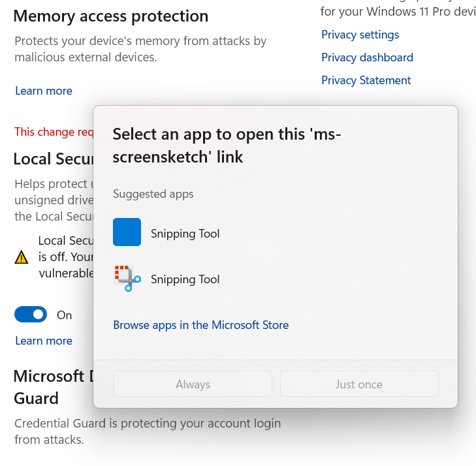This screenshot has height=466, width=476.
Task: Click the Suggested apps label
Action: coord(153,194)
